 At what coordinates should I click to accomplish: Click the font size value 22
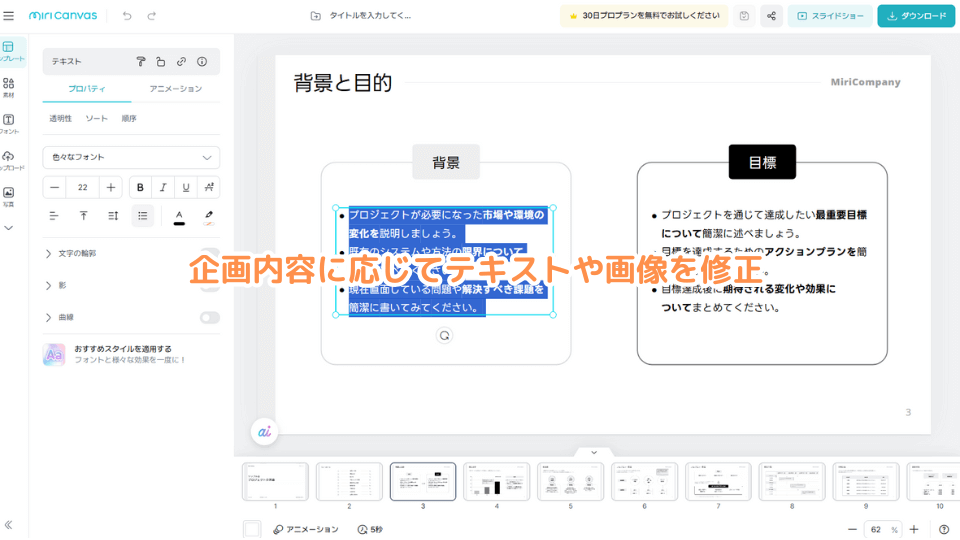point(83,187)
